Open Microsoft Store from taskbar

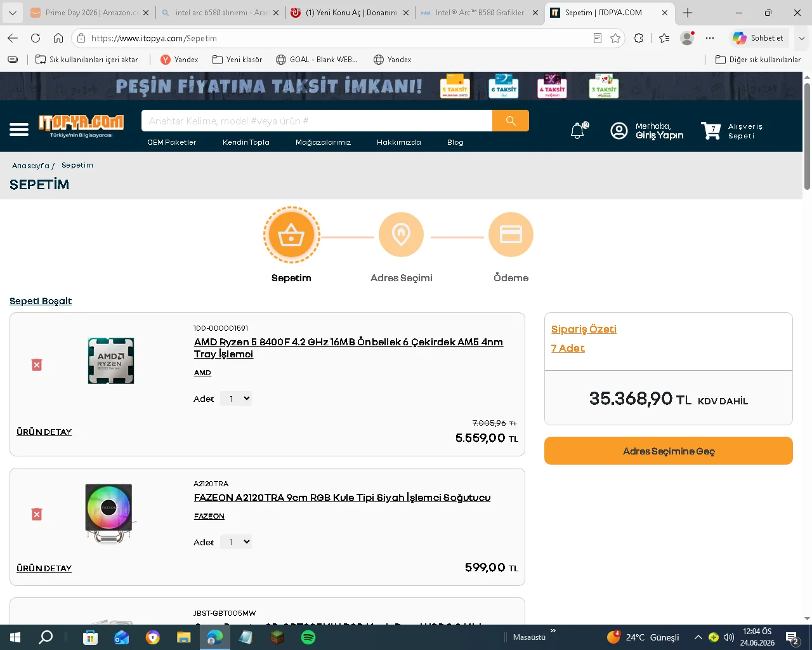91,637
